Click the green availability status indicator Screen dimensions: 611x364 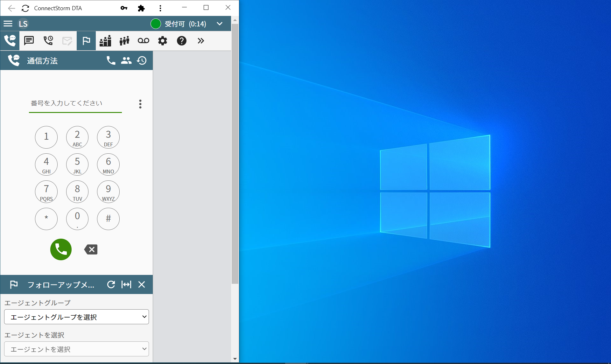[156, 24]
